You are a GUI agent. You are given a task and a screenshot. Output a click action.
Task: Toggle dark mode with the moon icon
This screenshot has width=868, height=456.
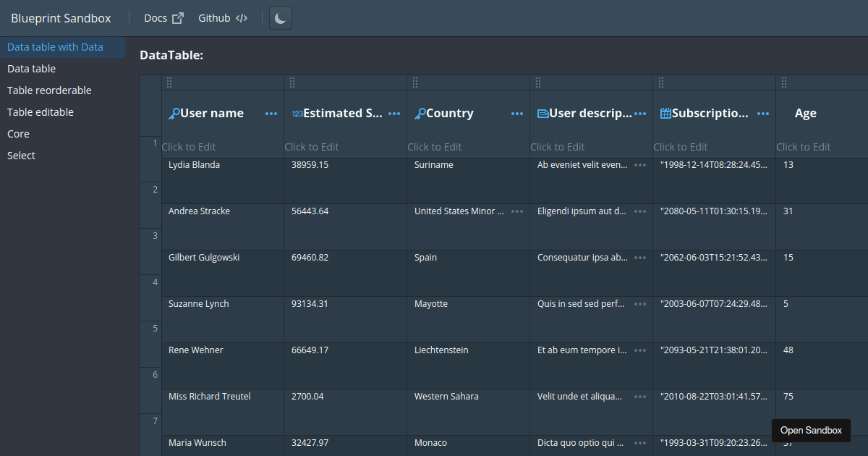[x=281, y=18]
